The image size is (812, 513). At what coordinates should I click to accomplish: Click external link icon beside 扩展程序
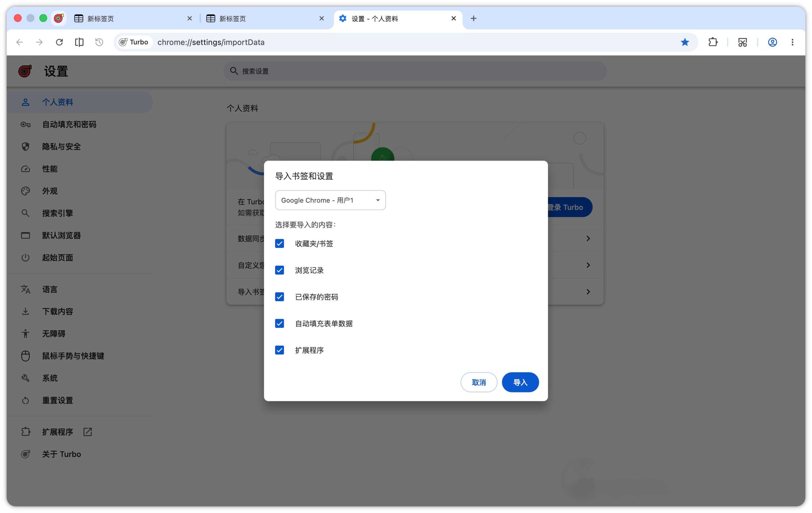(88, 432)
